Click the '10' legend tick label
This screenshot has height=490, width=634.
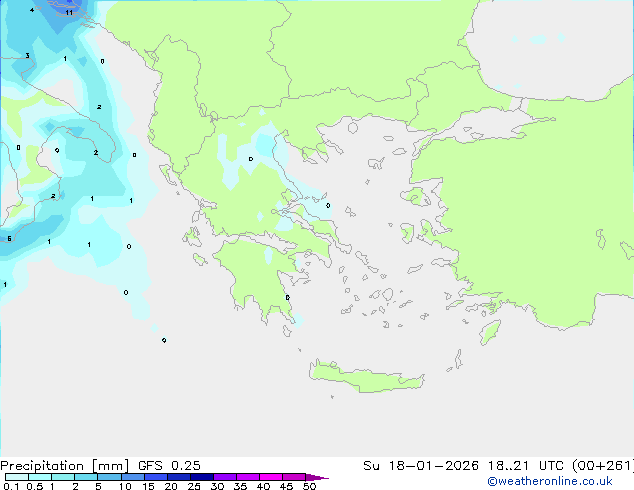[x=125, y=486]
